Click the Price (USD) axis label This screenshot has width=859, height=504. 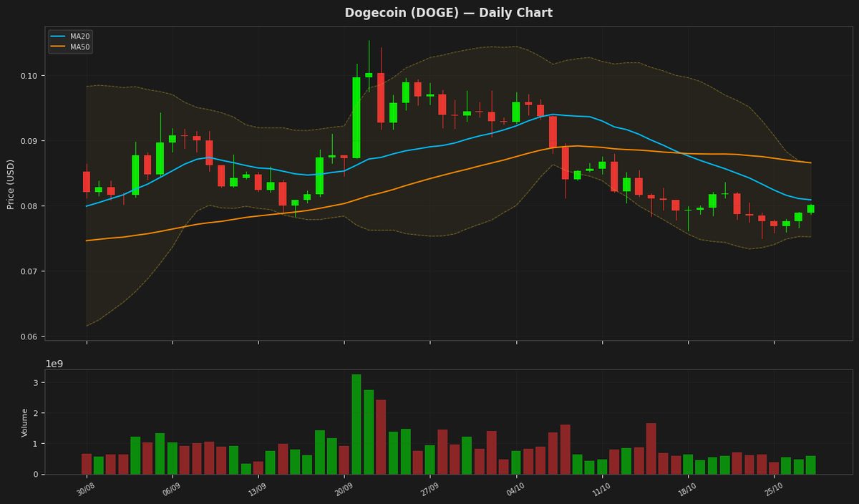pyautogui.click(x=11, y=184)
